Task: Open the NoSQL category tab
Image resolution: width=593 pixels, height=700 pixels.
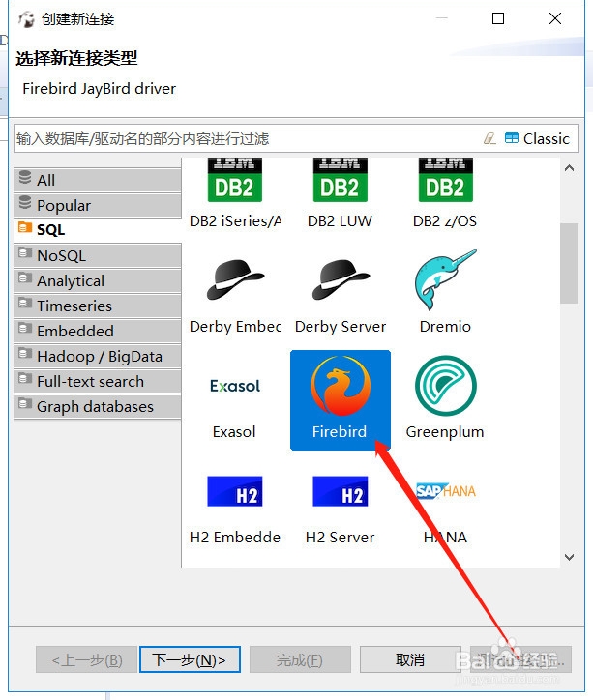Action: [98, 256]
